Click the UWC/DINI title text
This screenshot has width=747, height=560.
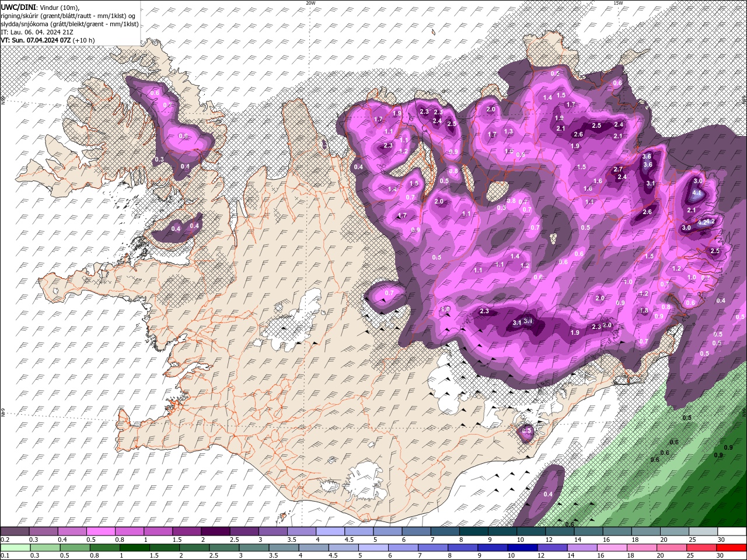pos(19,7)
